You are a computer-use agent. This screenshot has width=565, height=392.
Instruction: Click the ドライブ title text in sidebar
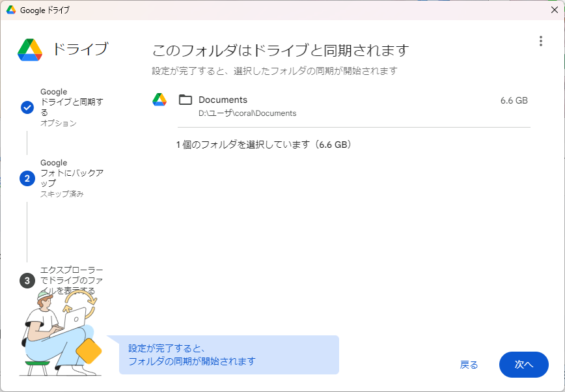click(81, 49)
